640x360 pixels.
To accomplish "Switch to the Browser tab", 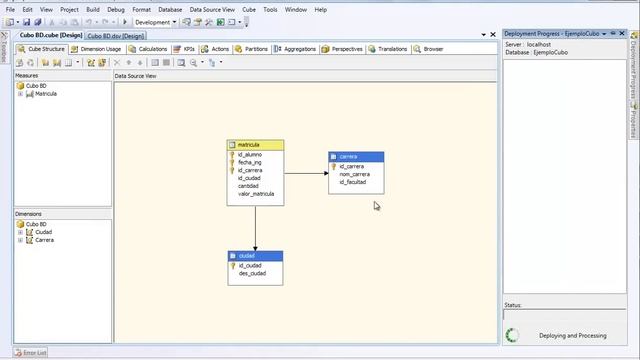I will [x=429, y=49].
